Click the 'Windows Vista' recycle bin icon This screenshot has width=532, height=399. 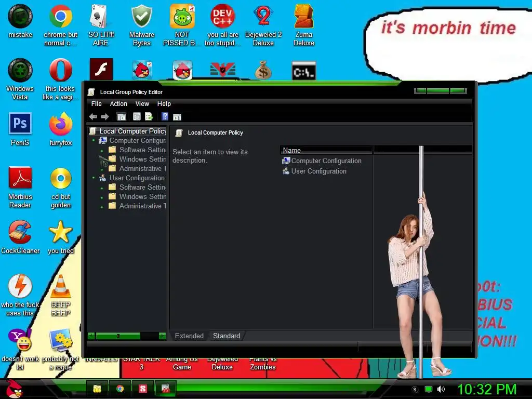point(20,79)
